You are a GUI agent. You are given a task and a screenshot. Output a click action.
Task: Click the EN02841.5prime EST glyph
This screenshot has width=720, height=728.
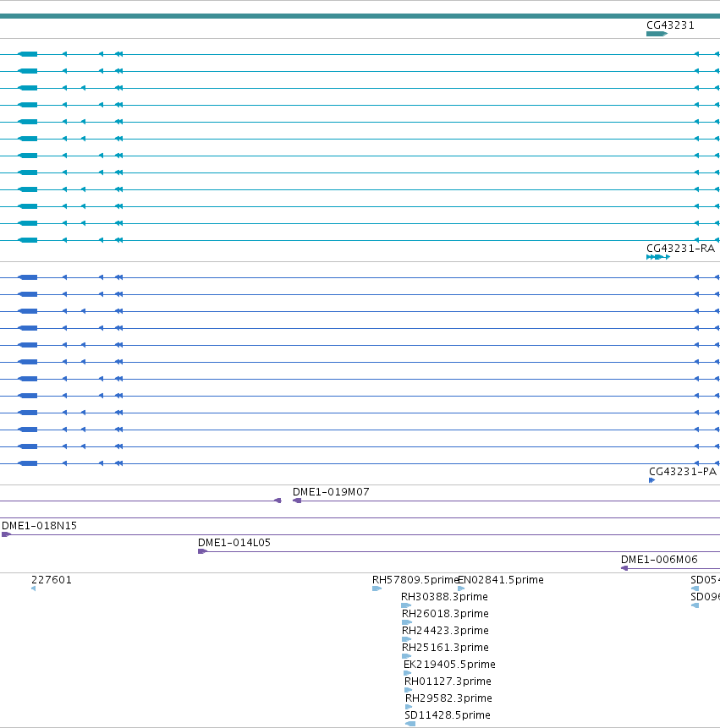461,588
